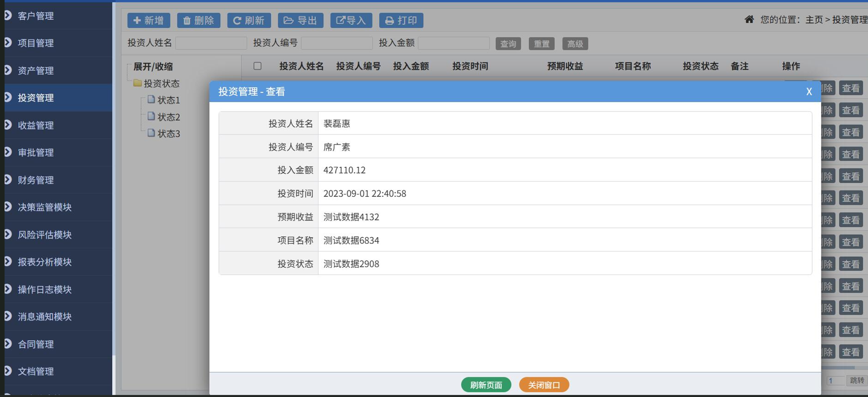Expand the 决策监管模块 arrow icon

pos(8,207)
